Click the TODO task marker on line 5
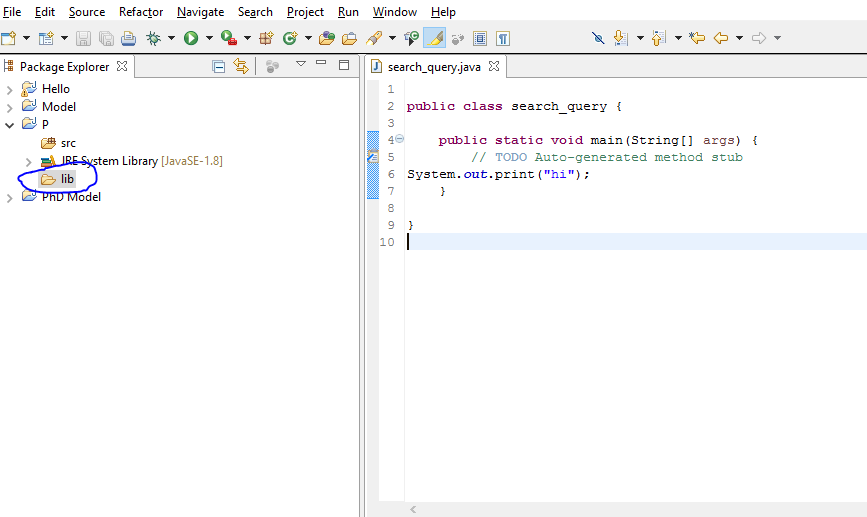The width and height of the screenshot is (867, 517). coord(373,157)
